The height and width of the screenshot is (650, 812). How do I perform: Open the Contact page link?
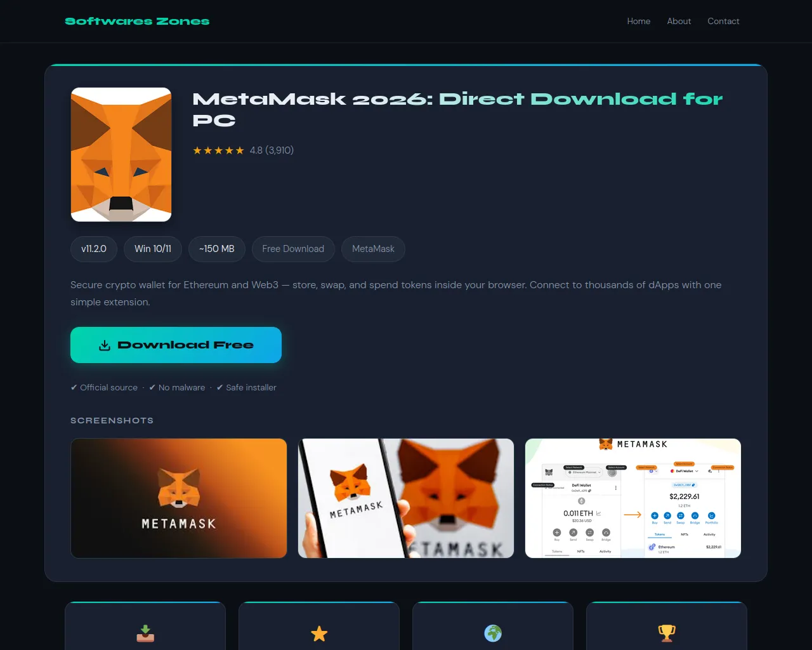[x=723, y=21]
